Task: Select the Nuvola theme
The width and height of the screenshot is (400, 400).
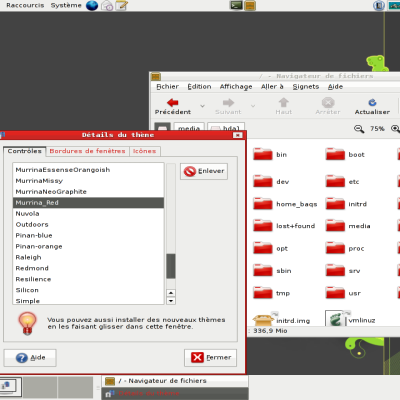Action: tap(88, 213)
